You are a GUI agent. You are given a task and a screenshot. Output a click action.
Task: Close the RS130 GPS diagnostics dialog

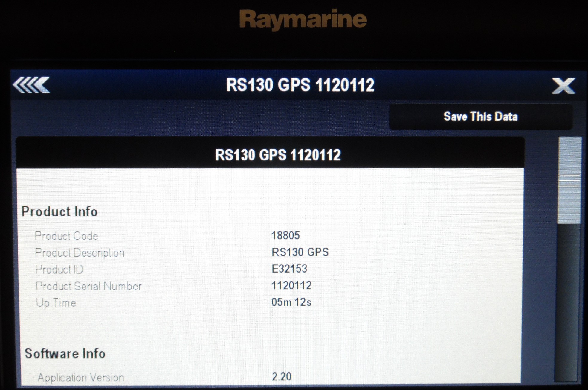[x=563, y=86]
